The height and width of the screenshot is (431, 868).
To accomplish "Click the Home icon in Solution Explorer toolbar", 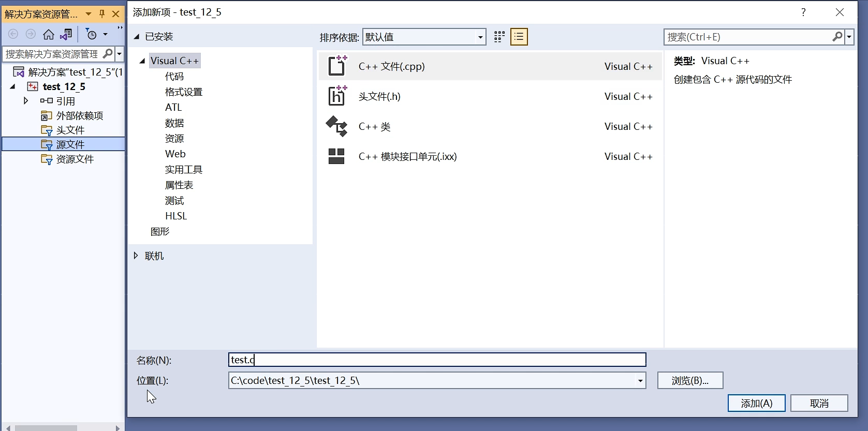I will (x=48, y=34).
